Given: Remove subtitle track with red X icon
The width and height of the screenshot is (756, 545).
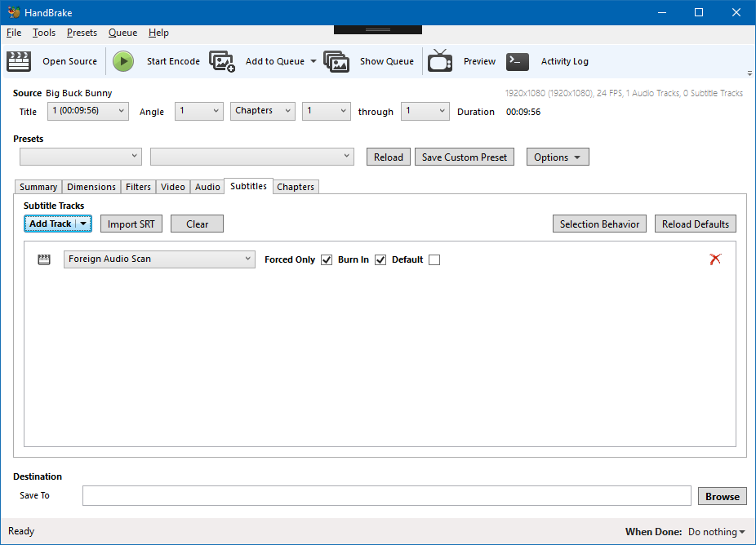Looking at the screenshot, I should click(715, 259).
